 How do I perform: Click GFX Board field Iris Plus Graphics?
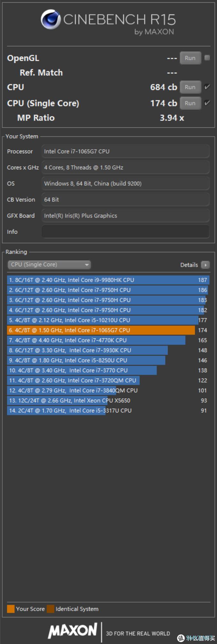(x=125, y=216)
